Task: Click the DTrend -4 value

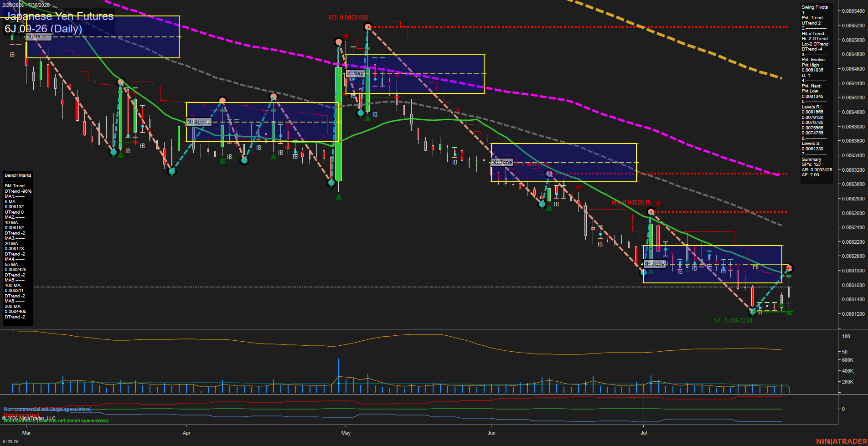Action: click(x=812, y=49)
